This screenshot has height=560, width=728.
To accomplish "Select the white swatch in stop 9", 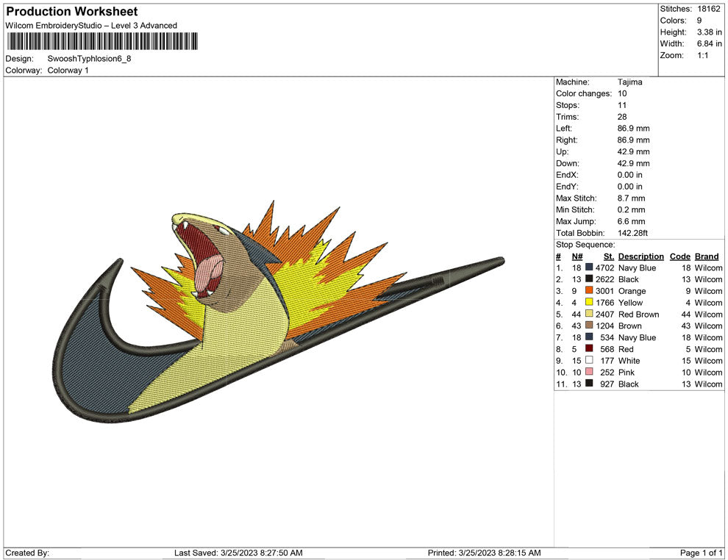I will click(589, 361).
